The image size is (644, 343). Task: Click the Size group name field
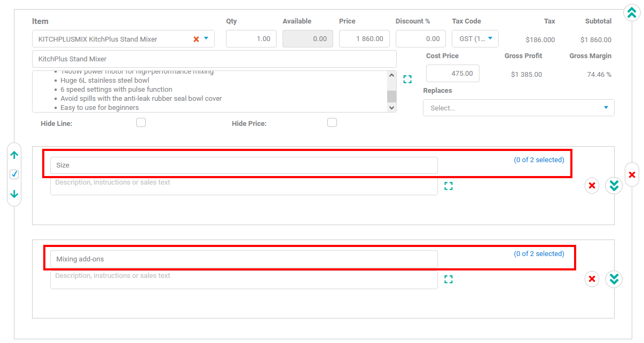pos(244,165)
